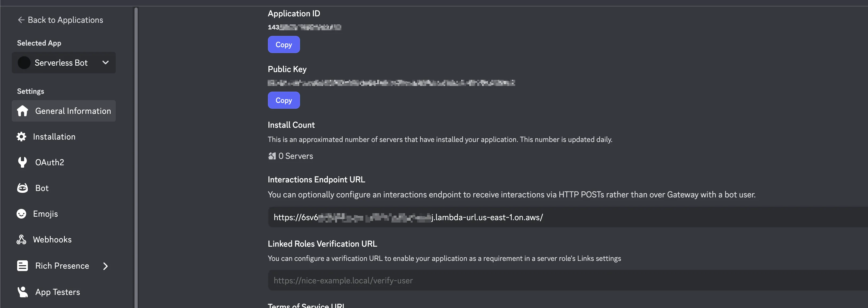Click the General Information home icon

(23, 111)
